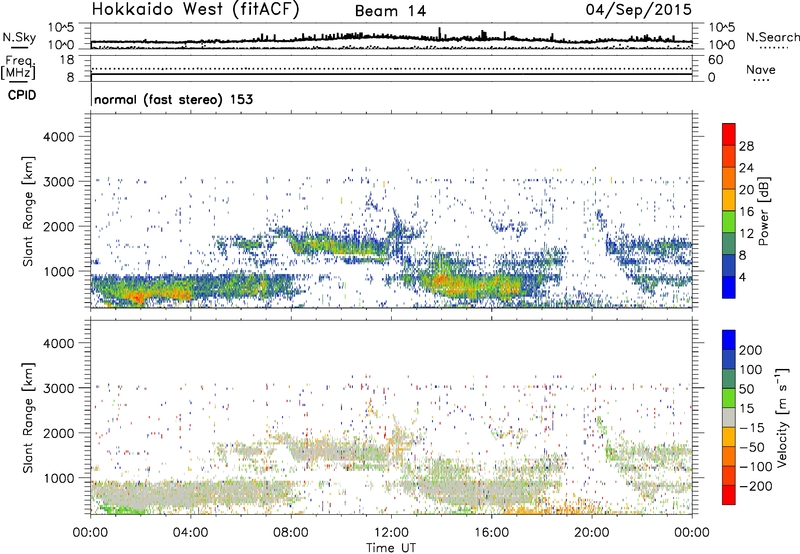The width and height of the screenshot is (800, 554).
Task: Click the '12:00' time axis tick label
Action: [391, 533]
